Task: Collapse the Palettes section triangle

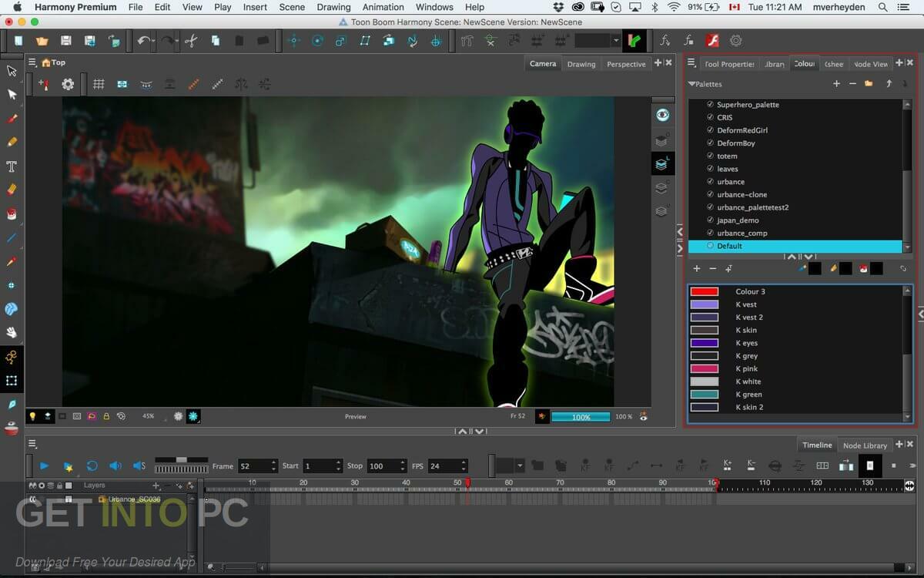Action: (691, 83)
